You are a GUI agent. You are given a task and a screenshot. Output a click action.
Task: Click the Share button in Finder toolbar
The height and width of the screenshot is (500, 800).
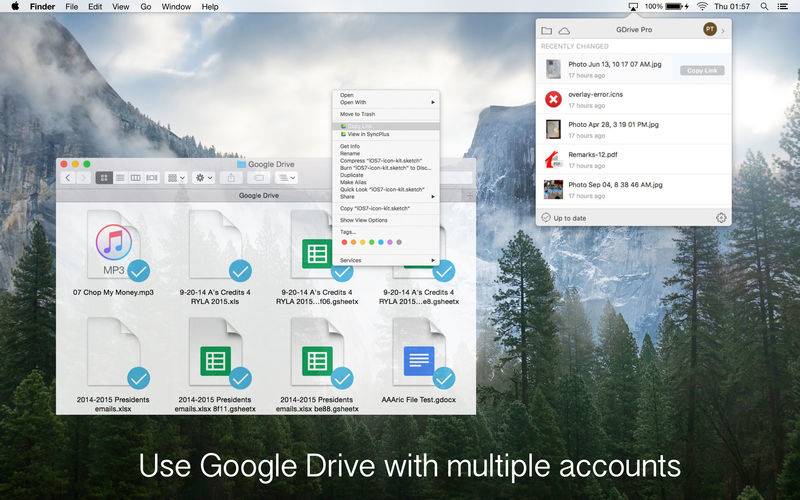(231, 178)
